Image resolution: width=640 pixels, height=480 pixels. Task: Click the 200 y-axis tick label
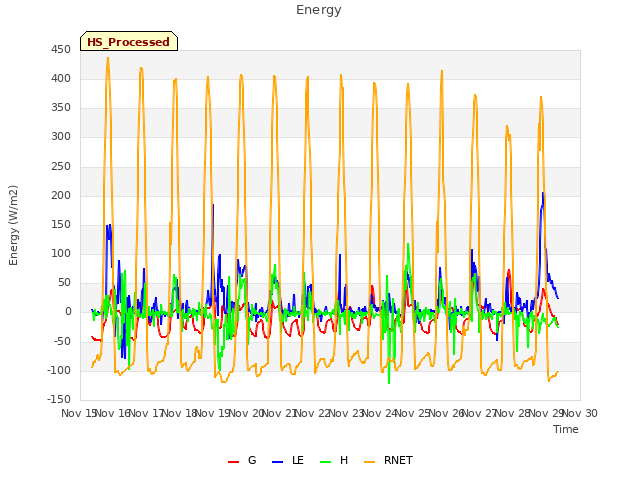[61, 196]
